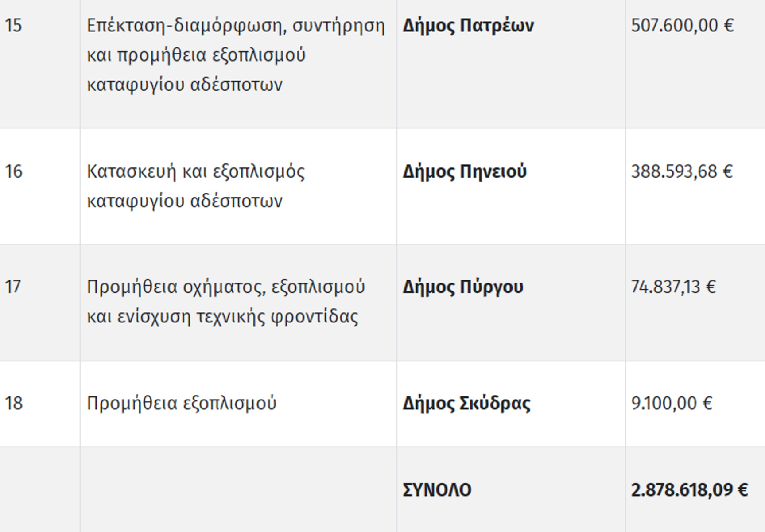Click Προμήθεια οχήματος, εξοπλισμού description

[225, 287]
